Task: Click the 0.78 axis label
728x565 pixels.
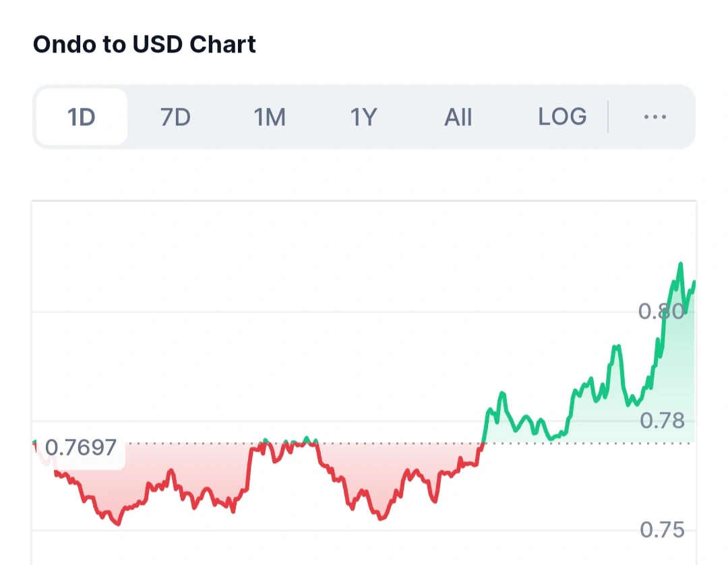Action: tap(661, 421)
